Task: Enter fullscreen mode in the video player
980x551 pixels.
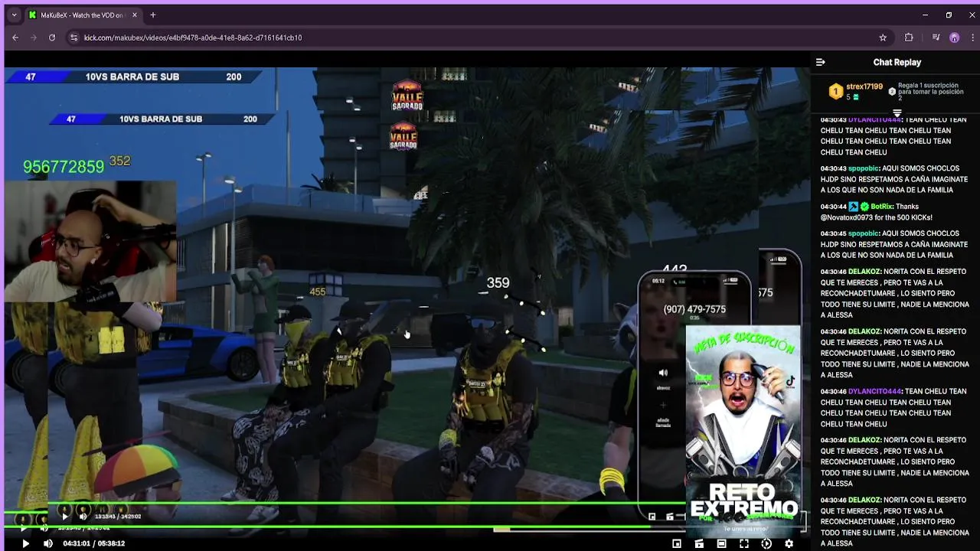Action: [x=743, y=543]
